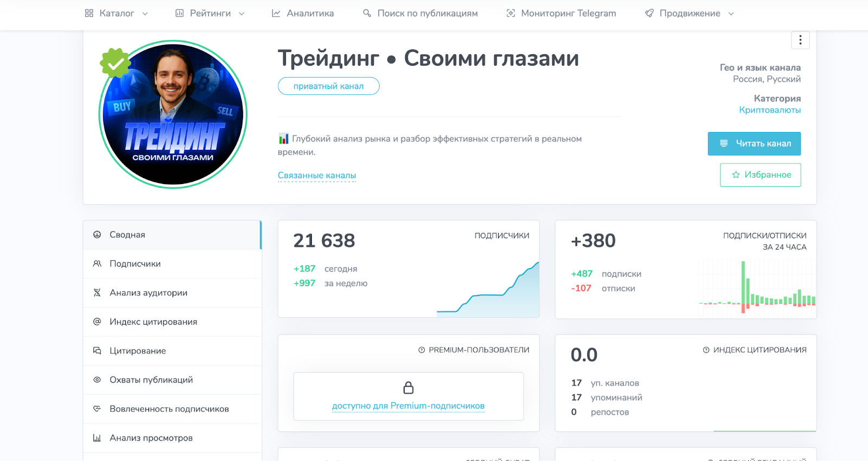
Task: Click the Сводная sidebar icon
Action: click(97, 235)
